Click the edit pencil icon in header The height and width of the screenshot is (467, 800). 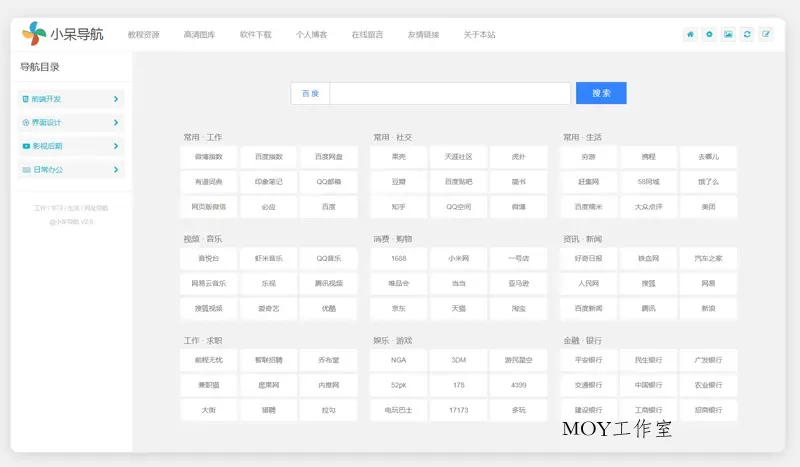click(x=766, y=34)
